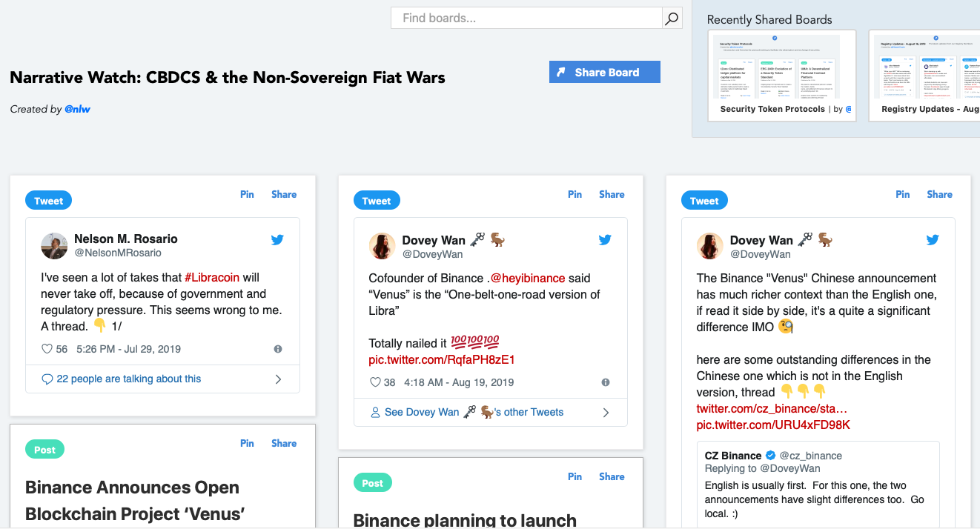Click @DoveyWan handle in middle column tweet
Image resolution: width=980 pixels, height=529 pixels.
[x=432, y=254]
